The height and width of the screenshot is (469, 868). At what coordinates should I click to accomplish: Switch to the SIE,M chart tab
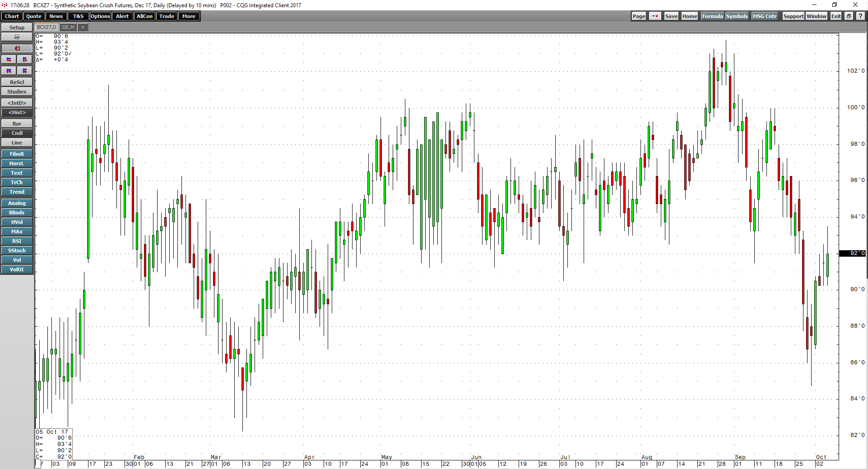click(x=67, y=27)
